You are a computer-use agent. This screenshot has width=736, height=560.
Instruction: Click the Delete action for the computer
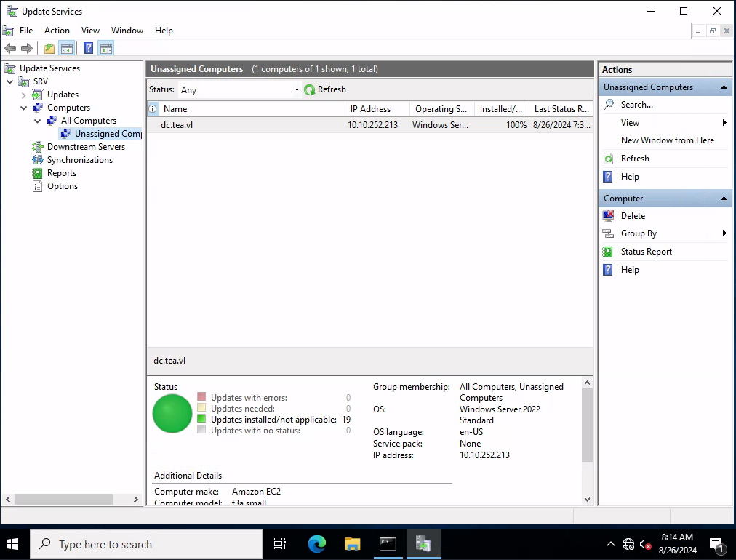[633, 216]
